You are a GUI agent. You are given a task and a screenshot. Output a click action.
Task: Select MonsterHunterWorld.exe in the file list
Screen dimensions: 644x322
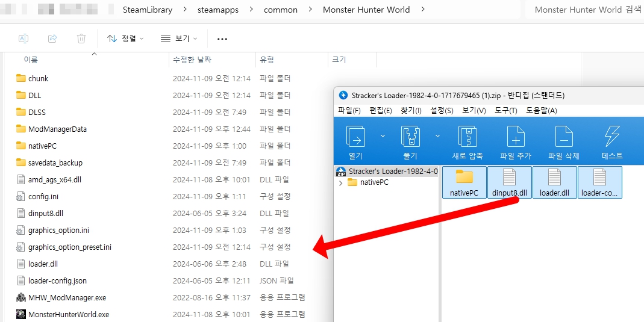click(68, 314)
